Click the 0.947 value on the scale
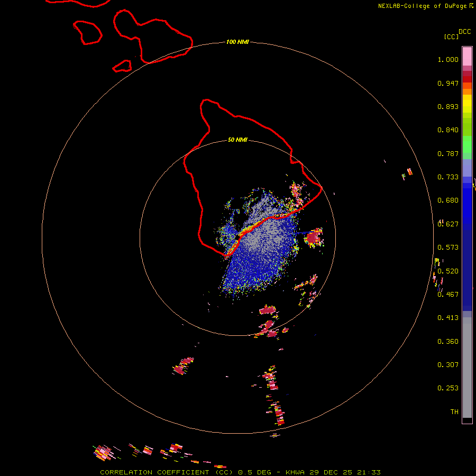 click(448, 83)
